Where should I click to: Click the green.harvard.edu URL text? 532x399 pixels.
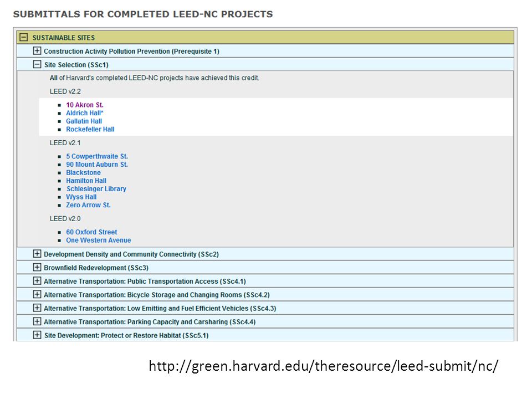click(x=323, y=367)
